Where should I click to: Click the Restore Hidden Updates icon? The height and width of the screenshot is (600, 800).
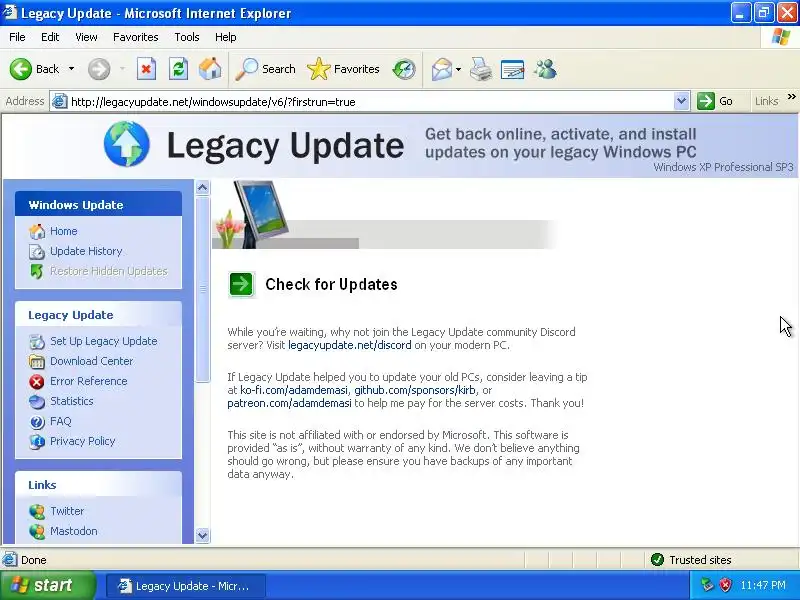click(37, 271)
